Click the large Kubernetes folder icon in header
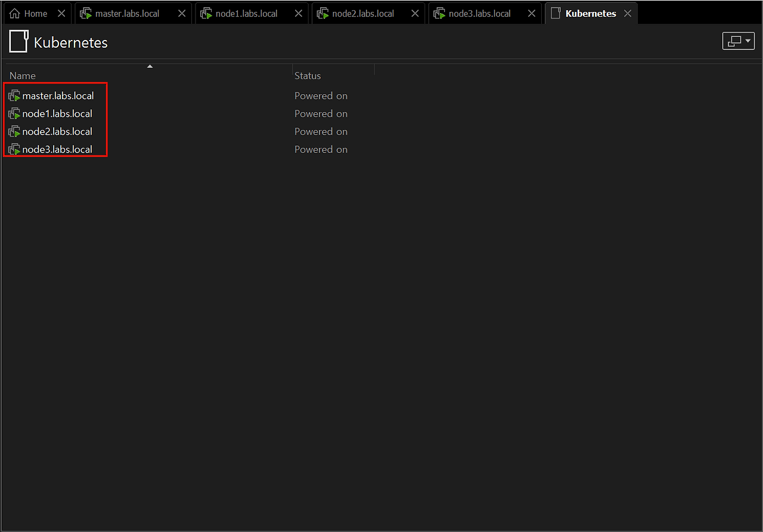This screenshot has width=763, height=532. tap(18, 42)
